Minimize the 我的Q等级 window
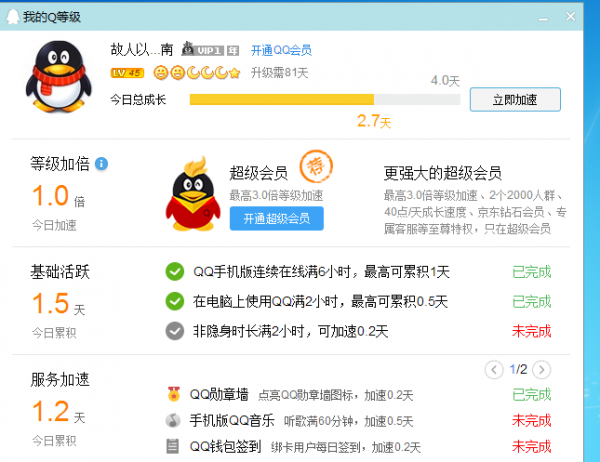 pos(543,18)
